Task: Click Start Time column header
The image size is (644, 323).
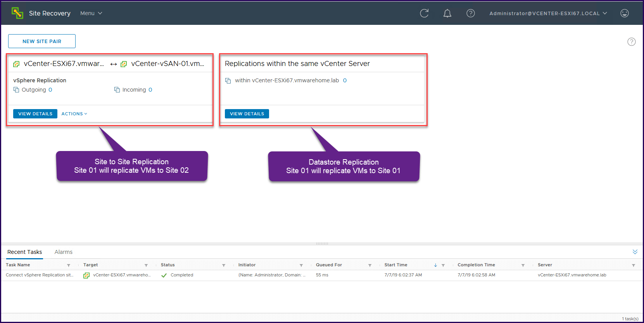Action: click(x=396, y=265)
